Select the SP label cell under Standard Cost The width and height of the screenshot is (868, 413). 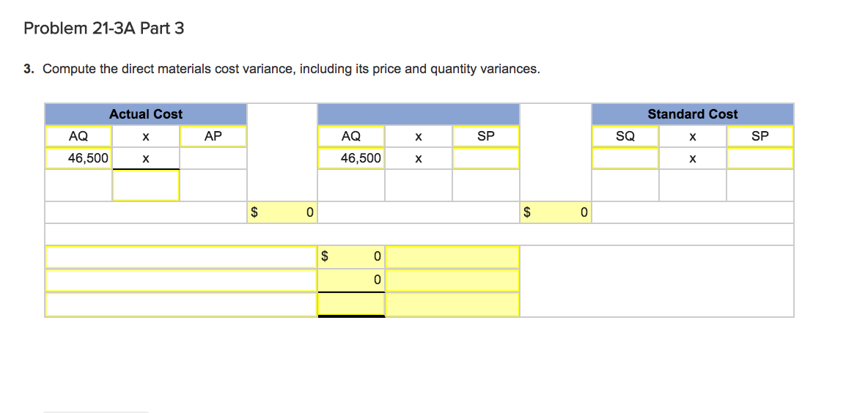[760, 136]
